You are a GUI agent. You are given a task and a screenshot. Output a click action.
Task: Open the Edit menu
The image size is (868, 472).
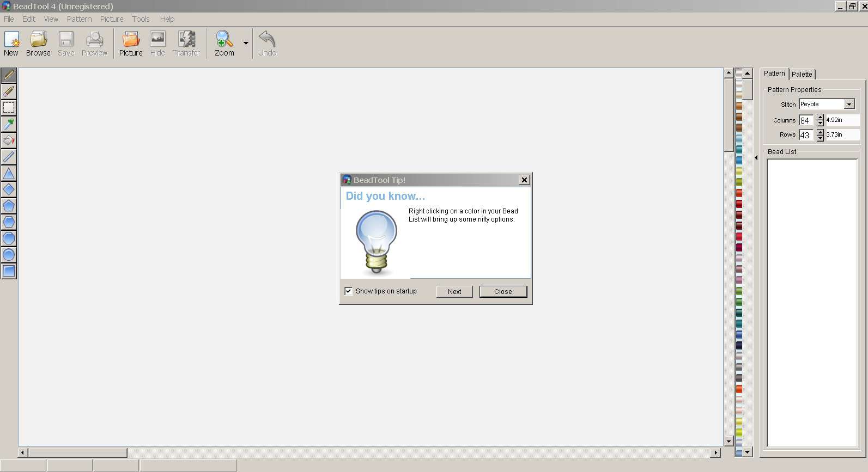(x=29, y=19)
